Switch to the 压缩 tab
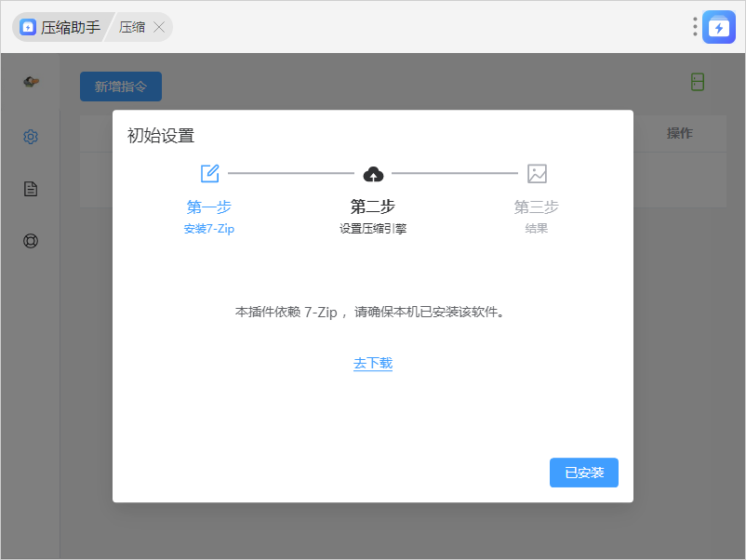The image size is (746, 560). coord(132,28)
